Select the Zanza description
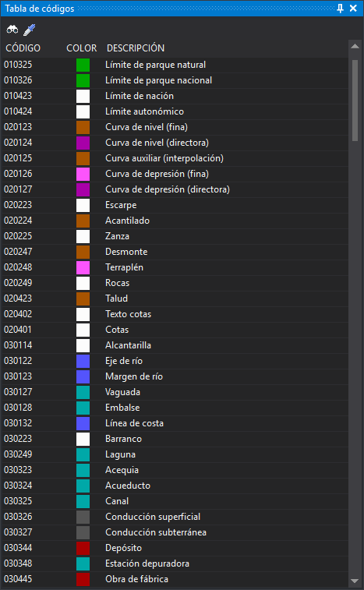The width and height of the screenshot is (364, 590). (x=117, y=236)
